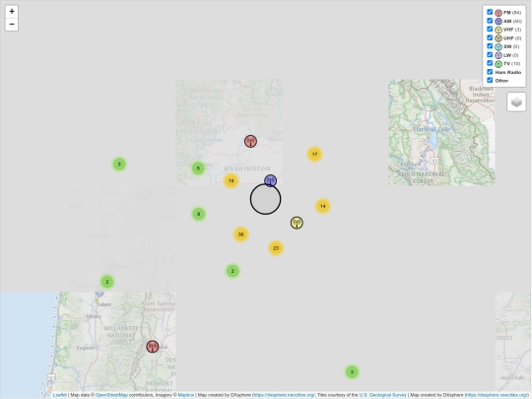Open the OpenStreetMap attribution link
This screenshot has height=399, width=532.
(111, 395)
